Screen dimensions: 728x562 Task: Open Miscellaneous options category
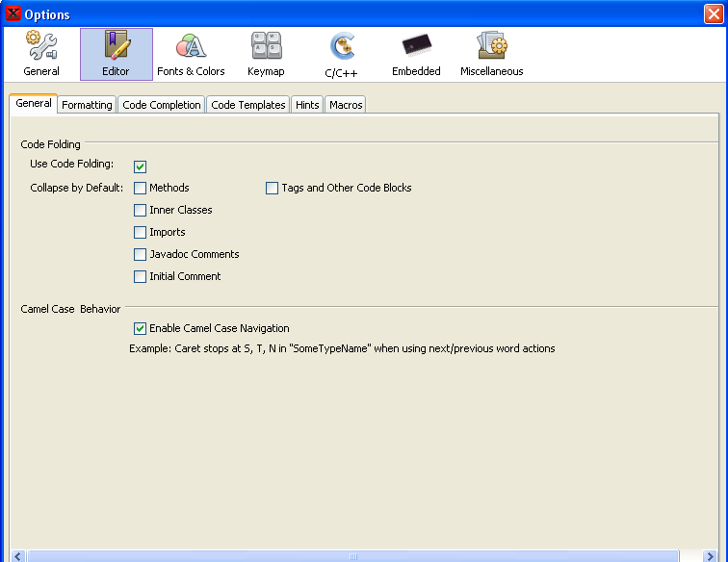tap(491, 54)
